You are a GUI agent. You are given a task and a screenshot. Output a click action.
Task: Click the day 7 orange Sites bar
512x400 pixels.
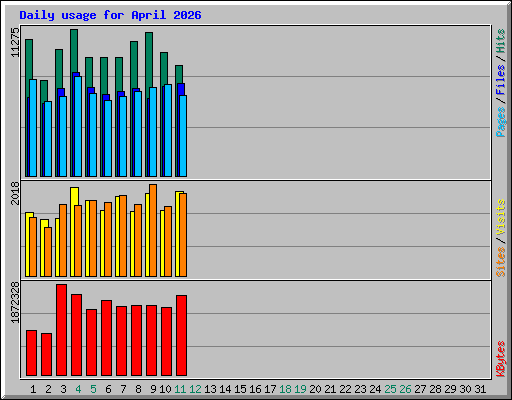coord(123,236)
